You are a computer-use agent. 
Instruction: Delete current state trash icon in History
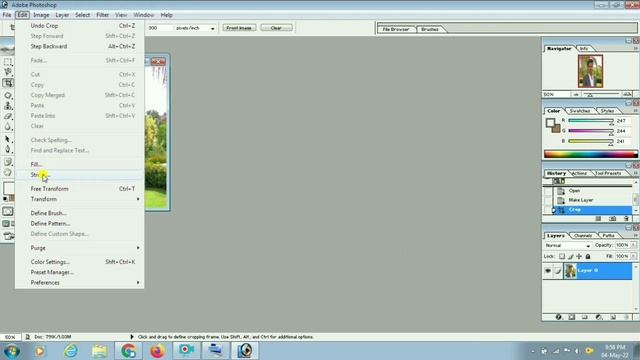627,219
